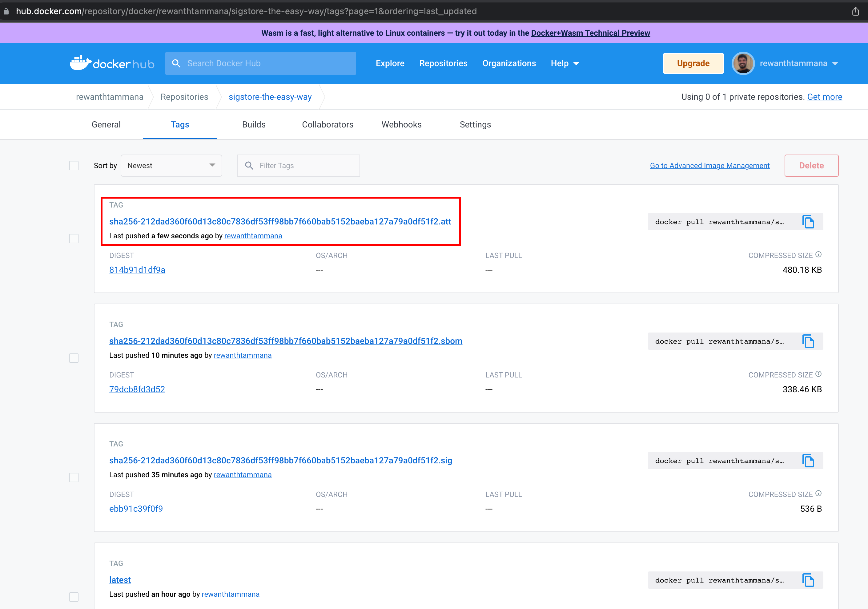Open the Sort by Newest dropdown
Viewport: 868px width, 609px height.
tap(171, 166)
